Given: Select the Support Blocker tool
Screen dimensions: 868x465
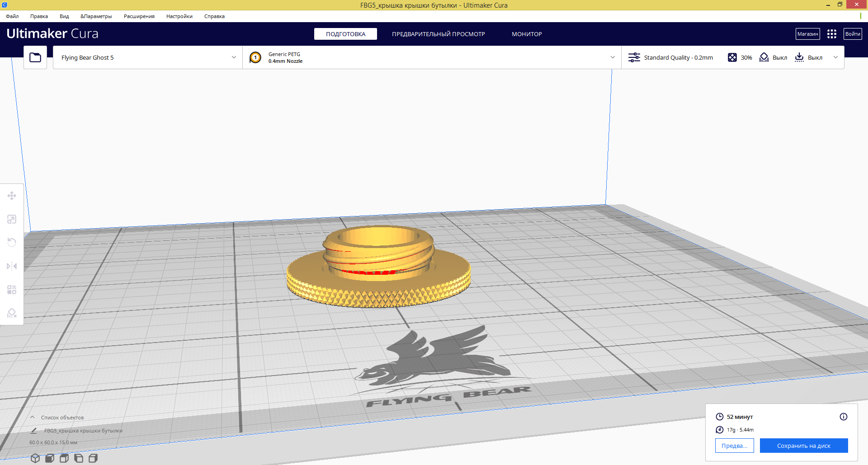Looking at the screenshot, I should coord(12,313).
